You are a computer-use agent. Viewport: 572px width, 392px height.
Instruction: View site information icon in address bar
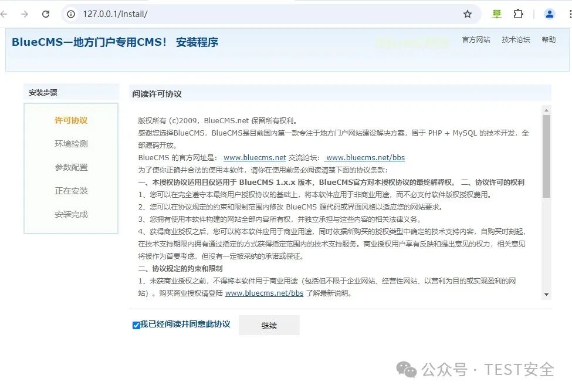(71, 14)
